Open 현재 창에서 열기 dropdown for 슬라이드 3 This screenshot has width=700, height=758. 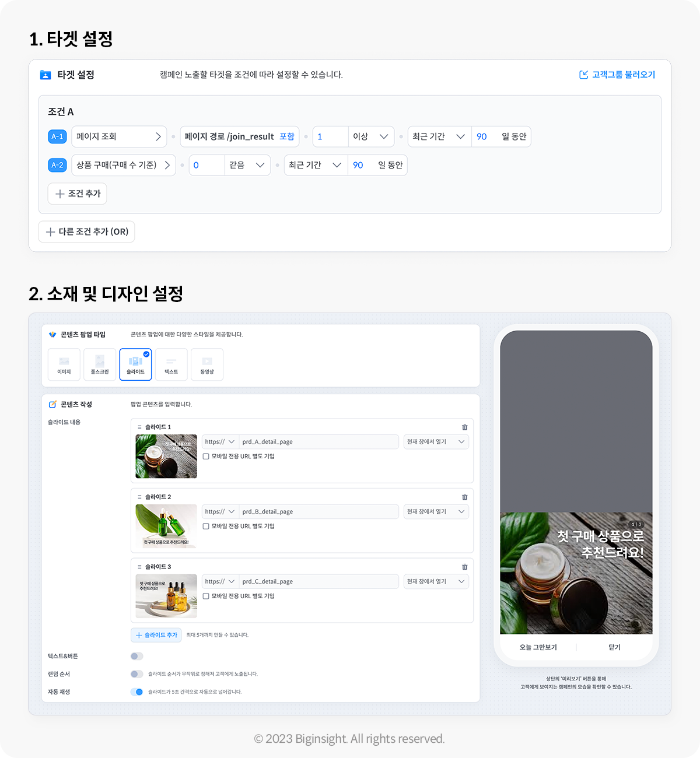(x=436, y=582)
